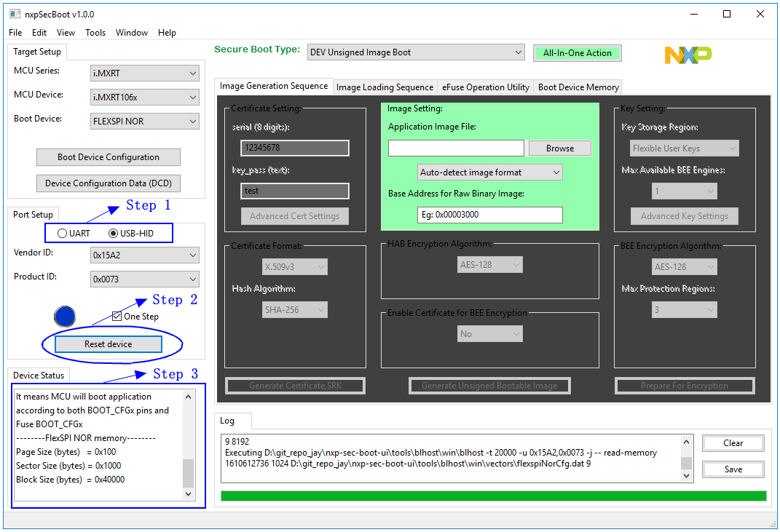Open the Help menu
780x532 pixels.
[168, 32]
